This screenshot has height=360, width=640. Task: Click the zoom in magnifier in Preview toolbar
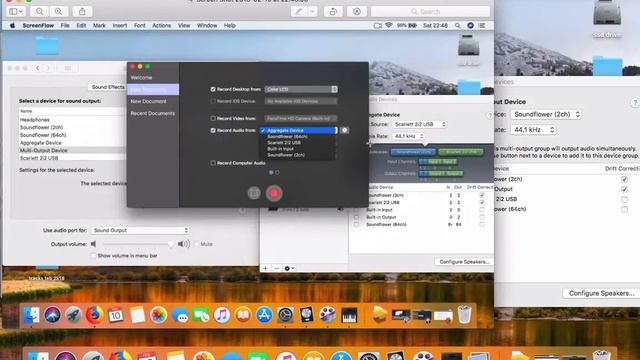(58, 11)
